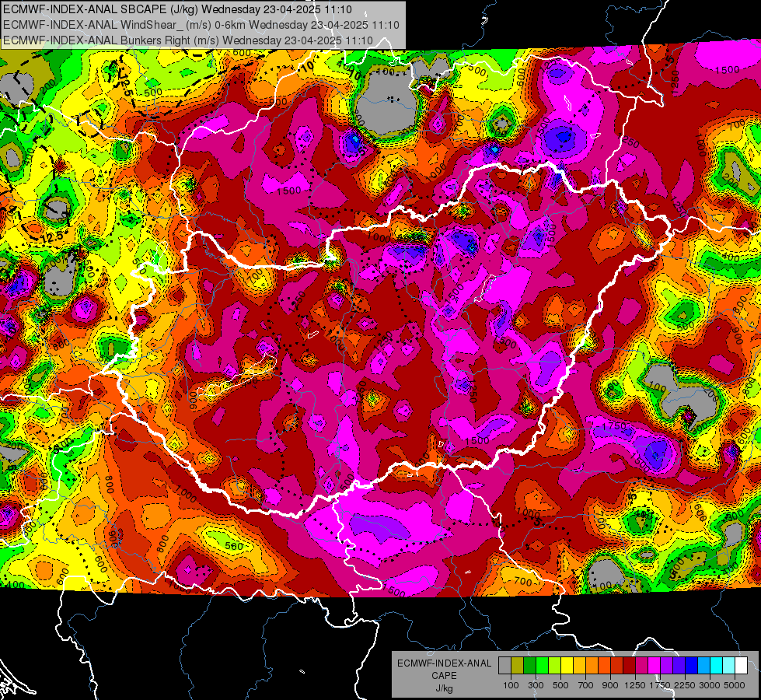Screen dimensions: 761x700
Task: Select the pure blue legend swatch
Action: coord(692,666)
